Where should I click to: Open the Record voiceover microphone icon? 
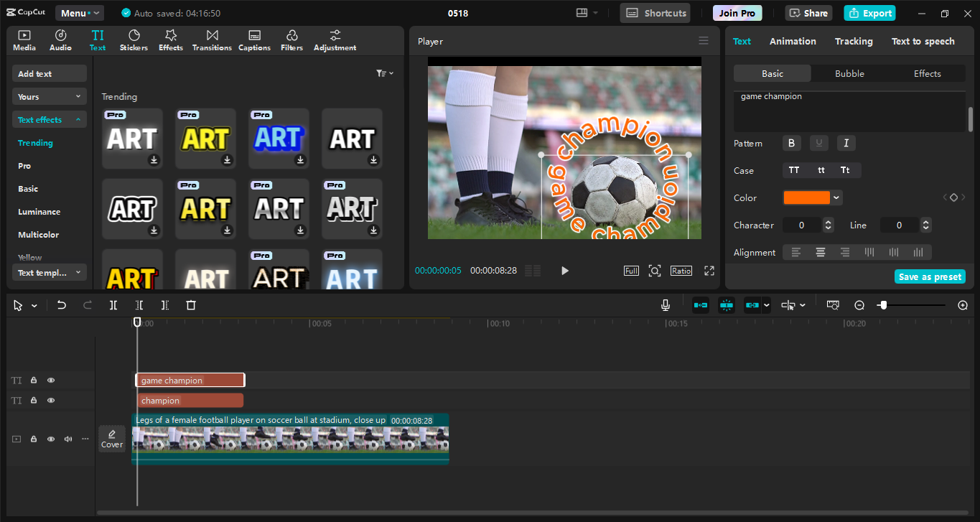coord(666,304)
